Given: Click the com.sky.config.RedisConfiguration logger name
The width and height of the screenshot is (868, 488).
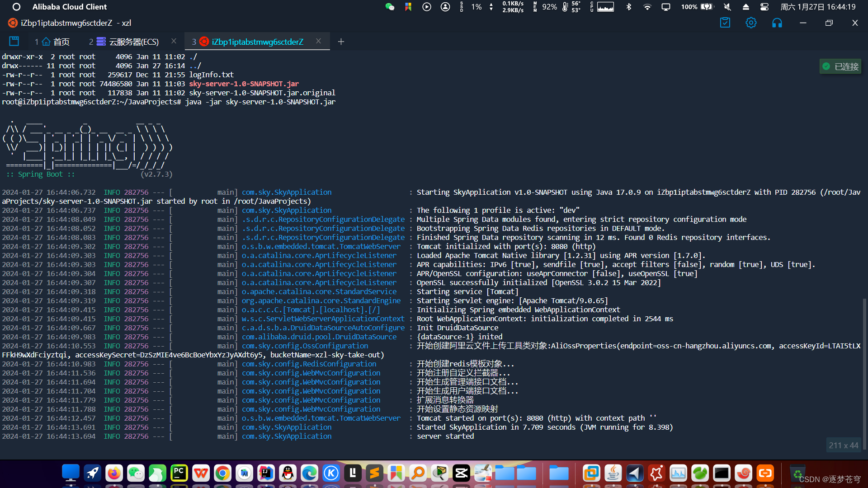Looking at the screenshot, I should click(x=309, y=364).
